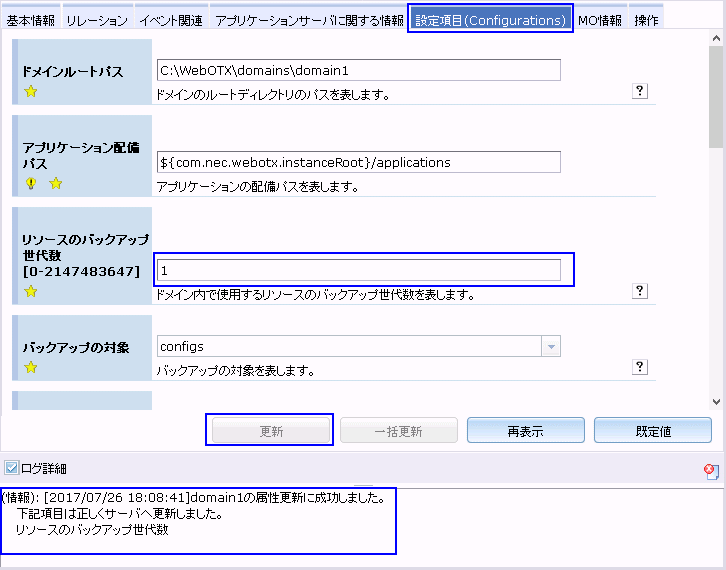Click the vertical scrollbar down arrow
Screen dimensions: 726x570
715,401
